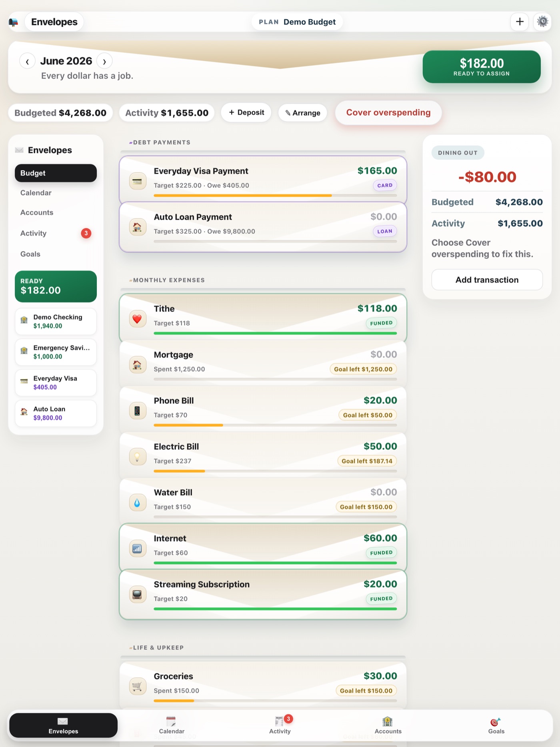Image resolution: width=560 pixels, height=747 pixels.
Task: Open the Everyday Visa $405.00 account card
Action: pyautogui.click(x=56, y=383)
